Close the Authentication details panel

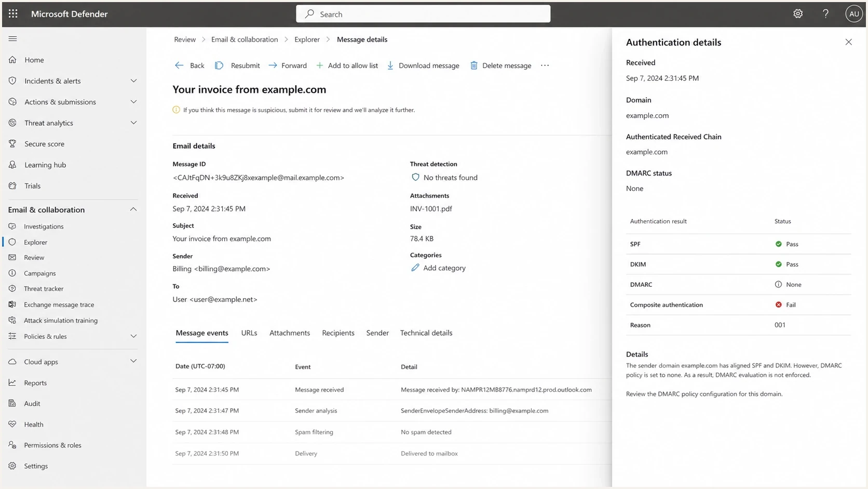[x=848, y=42]
